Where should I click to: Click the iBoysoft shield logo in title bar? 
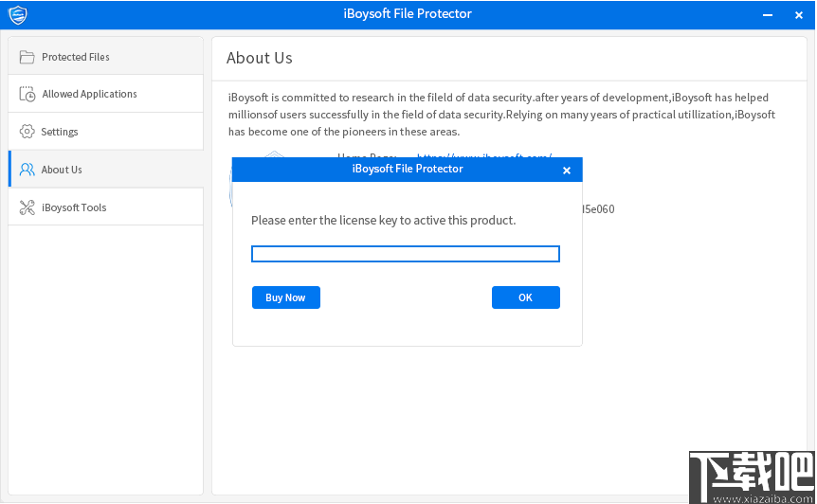[18, 14]
